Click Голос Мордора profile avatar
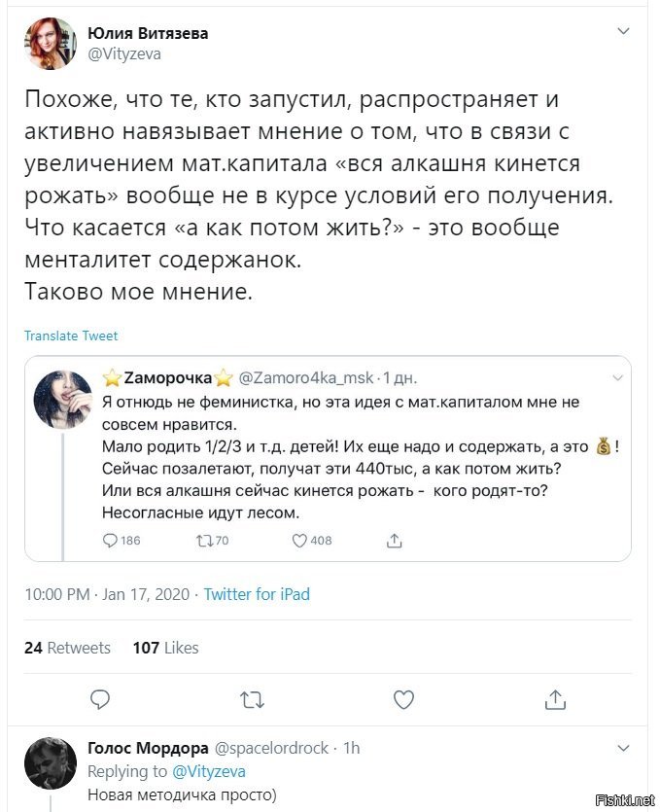Image resolution: width=660 pixels, height=812 pixels. click(x=51, y=763)
